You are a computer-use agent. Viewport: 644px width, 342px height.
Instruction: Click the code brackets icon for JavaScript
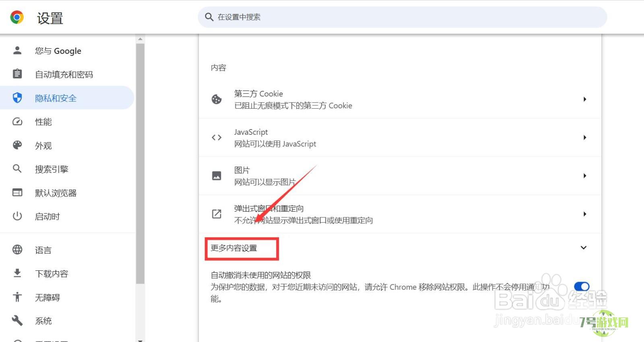(217, 137)
